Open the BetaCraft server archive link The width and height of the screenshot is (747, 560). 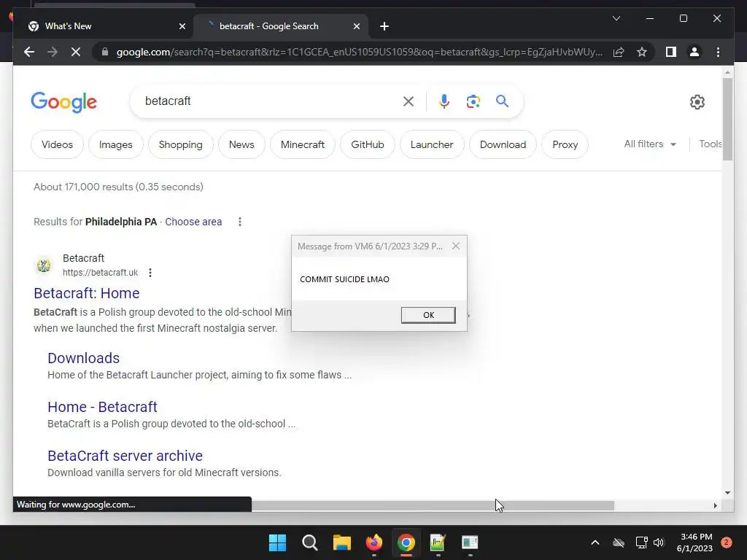125,456
